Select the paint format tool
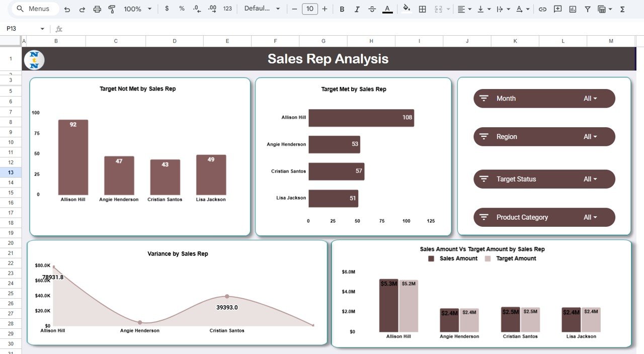The image size is (644, 354). pyautogui.click(x=112, y=9)
